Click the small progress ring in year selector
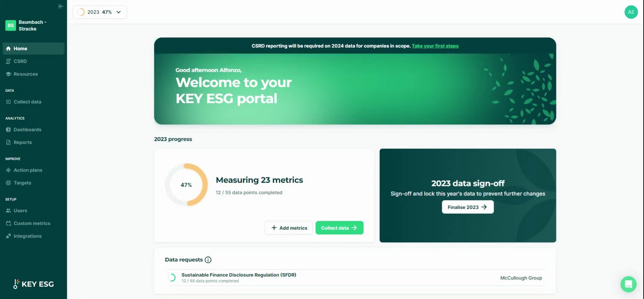 81,12
